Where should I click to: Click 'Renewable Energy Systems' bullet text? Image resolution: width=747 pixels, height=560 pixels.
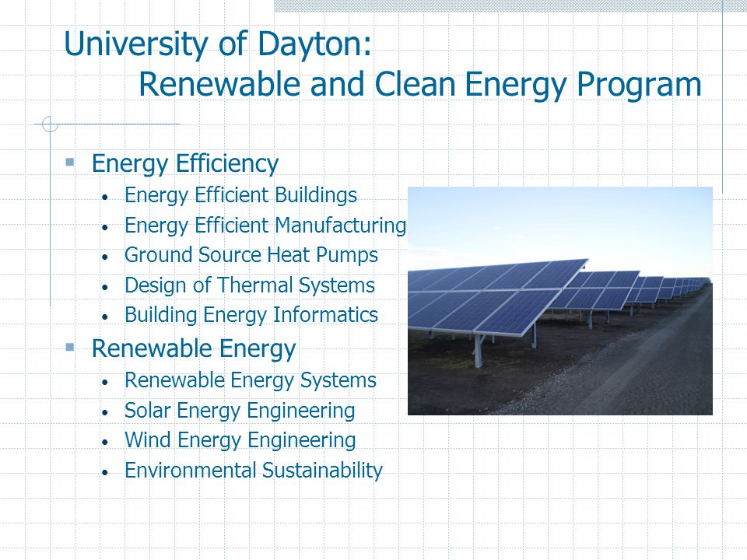tap(251, 380)
